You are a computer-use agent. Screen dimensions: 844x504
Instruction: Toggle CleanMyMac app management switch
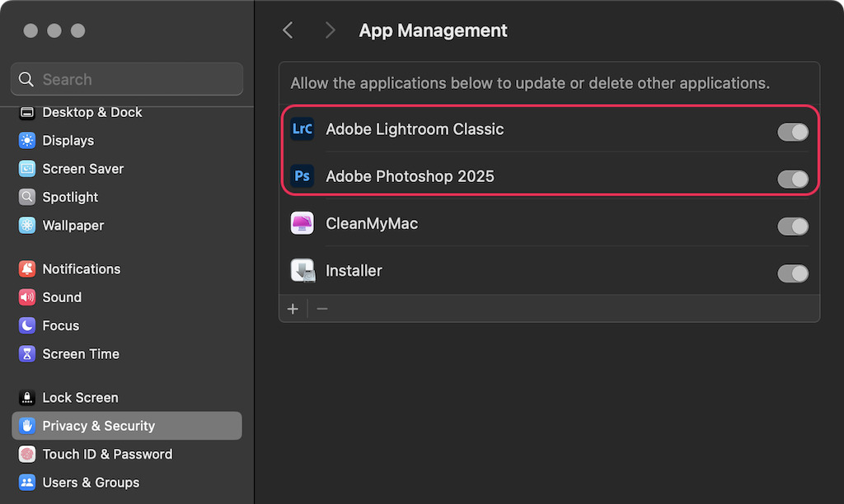pos(792,226)
